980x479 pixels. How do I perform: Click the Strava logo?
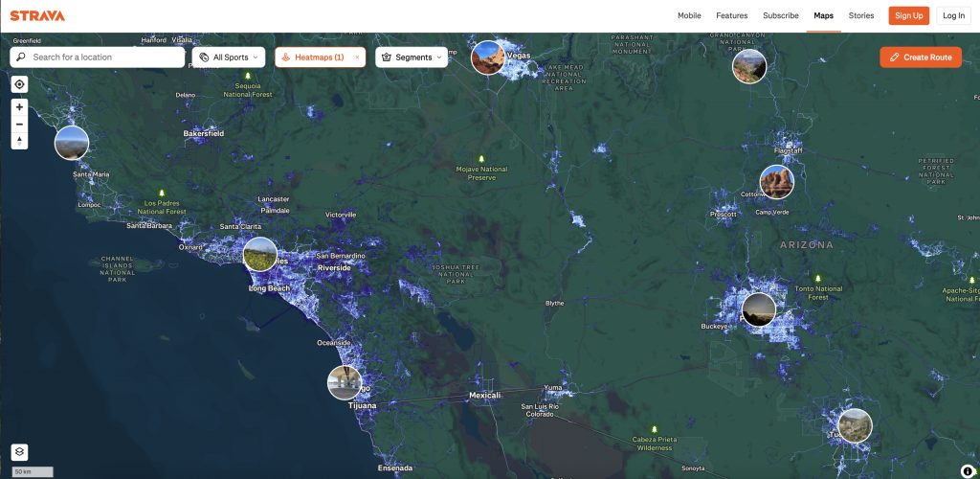coord(37,15)
